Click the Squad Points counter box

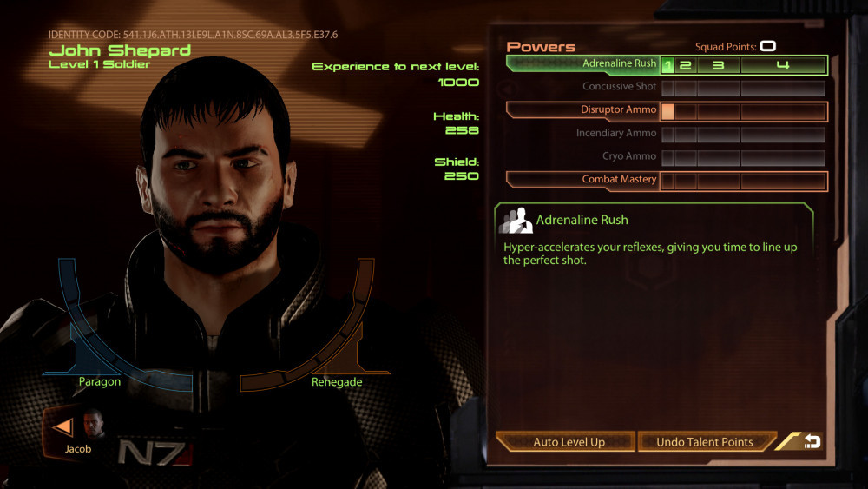768,46
